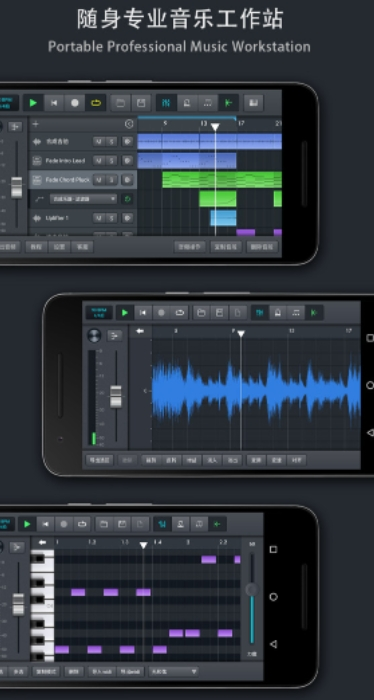Rewind to start on the top phone
Viewport: 374px width, 700px height.
pyautogui.click(x=54, y=103)
